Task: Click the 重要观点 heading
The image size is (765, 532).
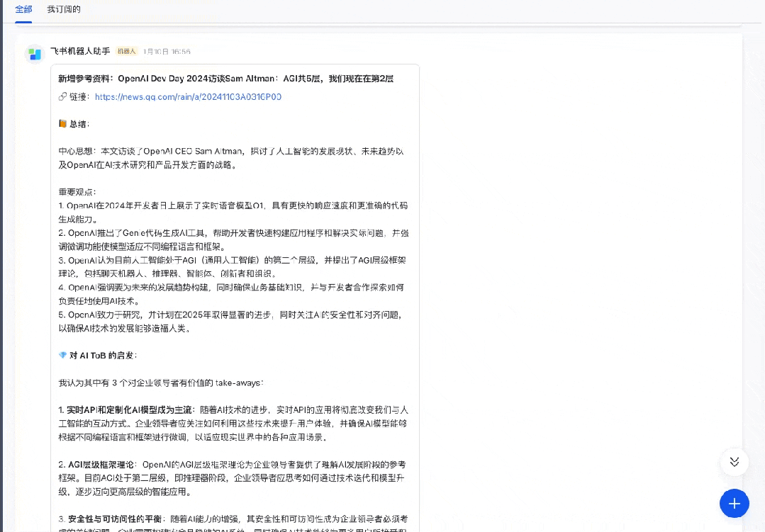Action: [77, 192]
